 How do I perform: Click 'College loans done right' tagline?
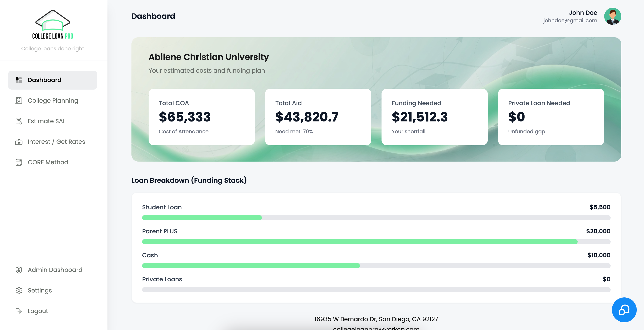tap(52, 49)
